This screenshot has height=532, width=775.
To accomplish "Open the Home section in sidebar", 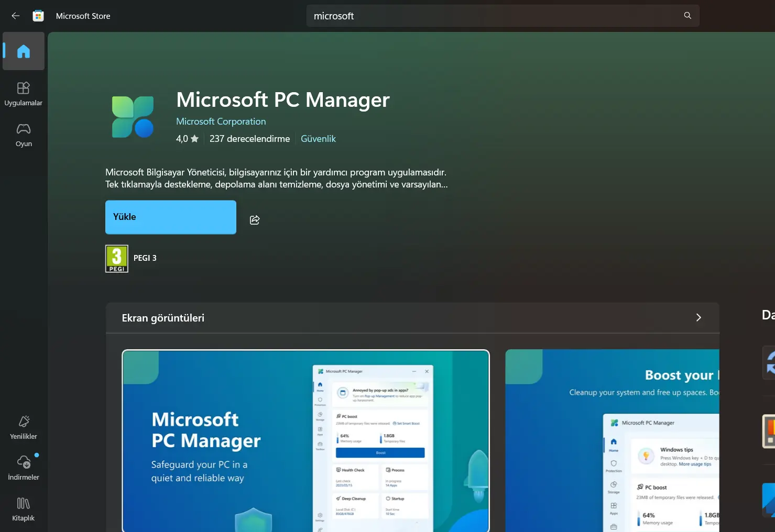I will [24, 51].
